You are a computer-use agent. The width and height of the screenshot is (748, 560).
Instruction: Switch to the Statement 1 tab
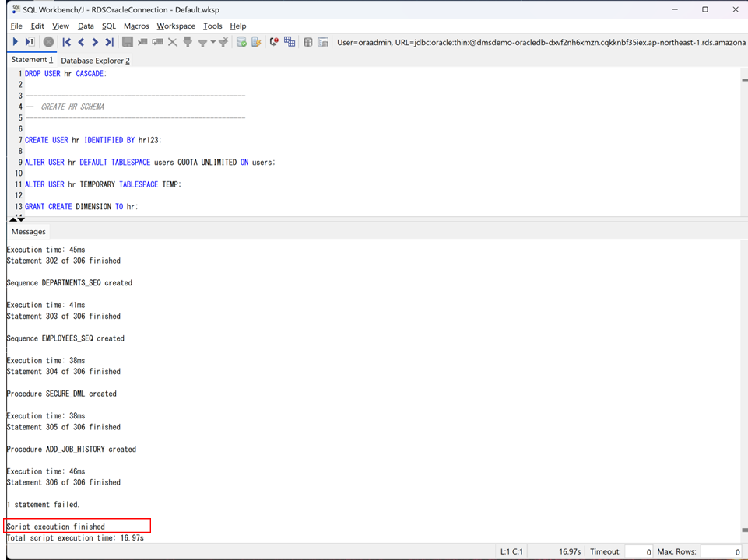[x=32, y=60]
